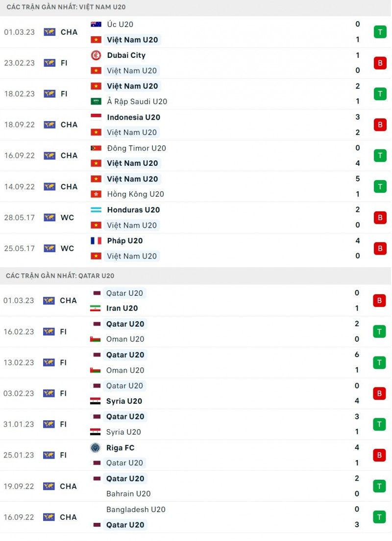Click the Riga FC club crest icon
392x541 pixels.
(95, 448)
